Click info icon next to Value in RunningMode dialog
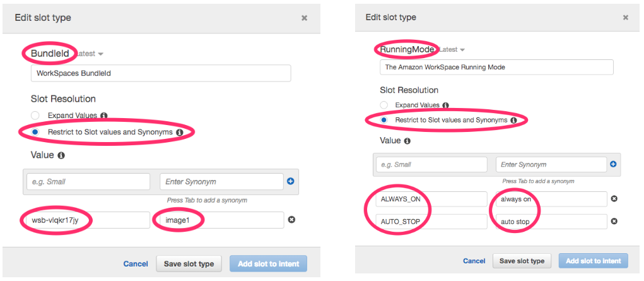644x281 pixels. coord(407,141)
